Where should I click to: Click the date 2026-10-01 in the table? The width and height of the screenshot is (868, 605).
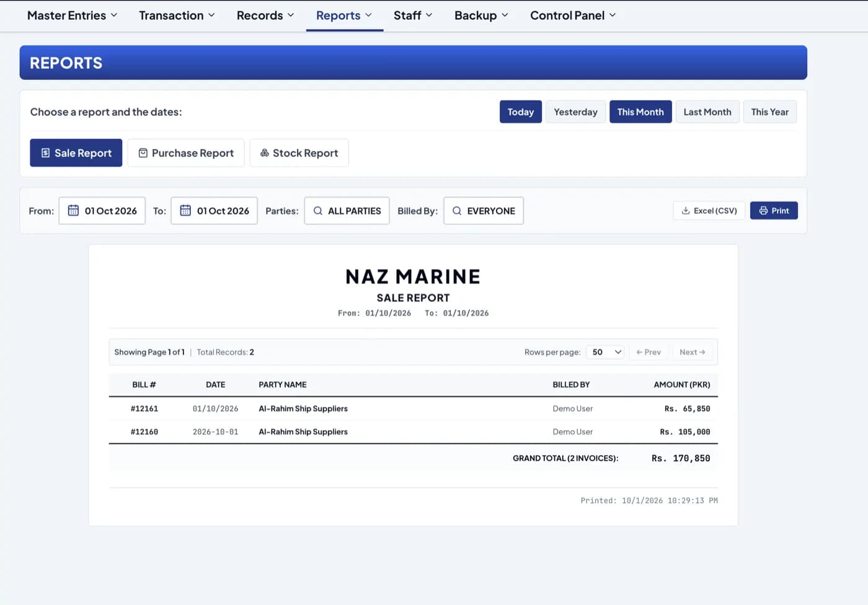[x=216, y=431]
